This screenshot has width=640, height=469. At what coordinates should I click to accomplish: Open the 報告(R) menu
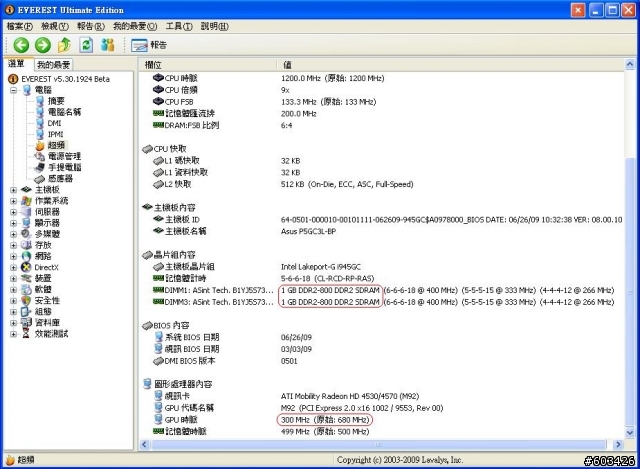tap(91, 27)
